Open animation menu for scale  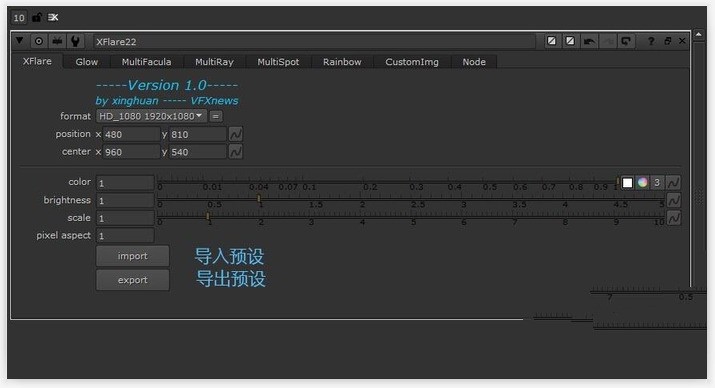674,218
